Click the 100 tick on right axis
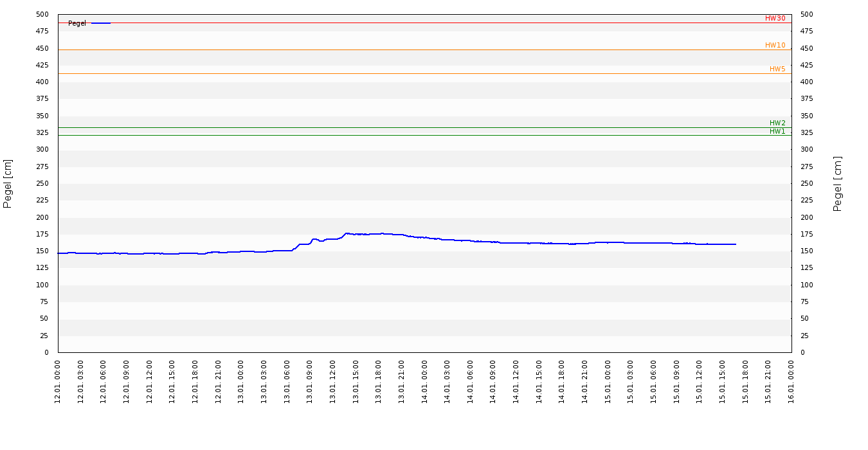The height and width of the screenshot is (450, 868). (x=806, y=285)
